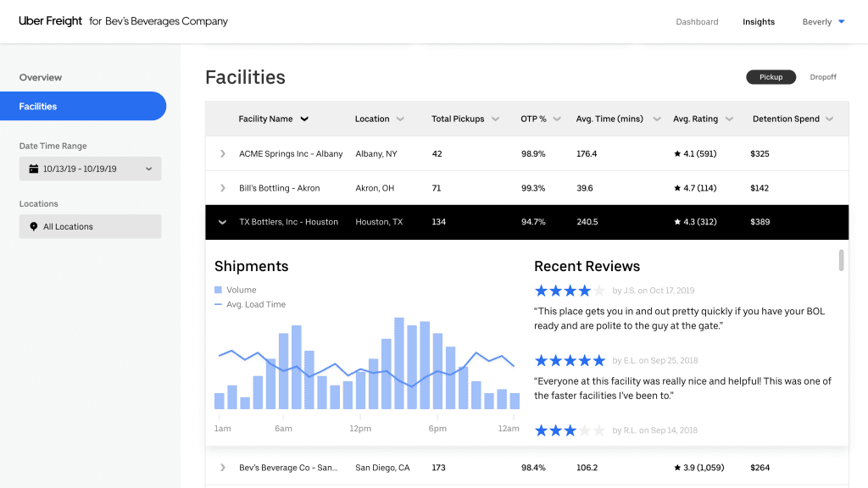Click the sort arrow next to Facility Name
Screen dimensions: 868x488
(x=304, y=119)
